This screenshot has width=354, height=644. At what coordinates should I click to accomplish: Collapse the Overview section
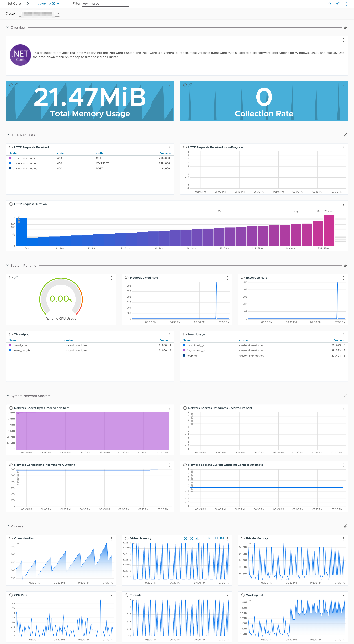(8, 27)
